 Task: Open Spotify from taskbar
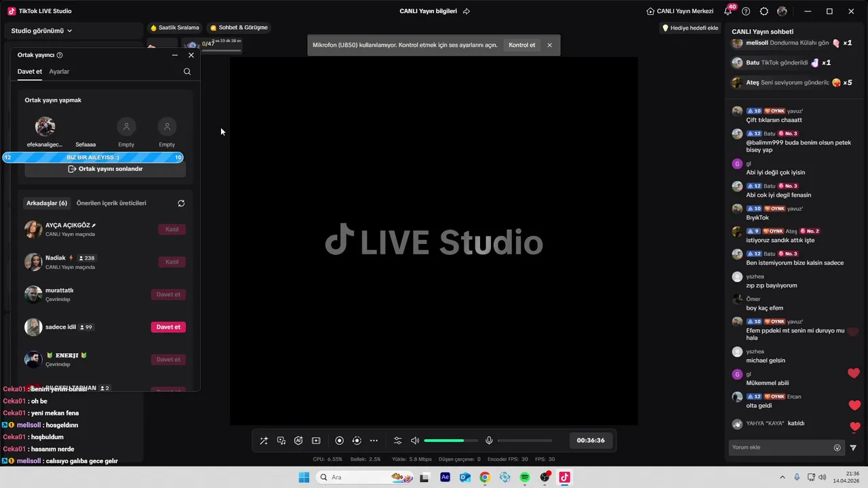click(x=524, y=477)
